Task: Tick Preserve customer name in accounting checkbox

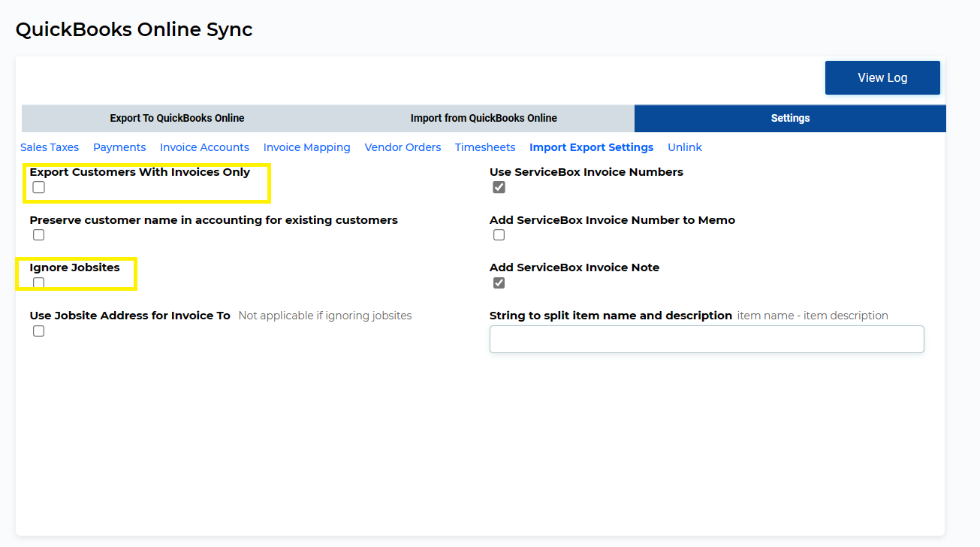Action: 39,235
